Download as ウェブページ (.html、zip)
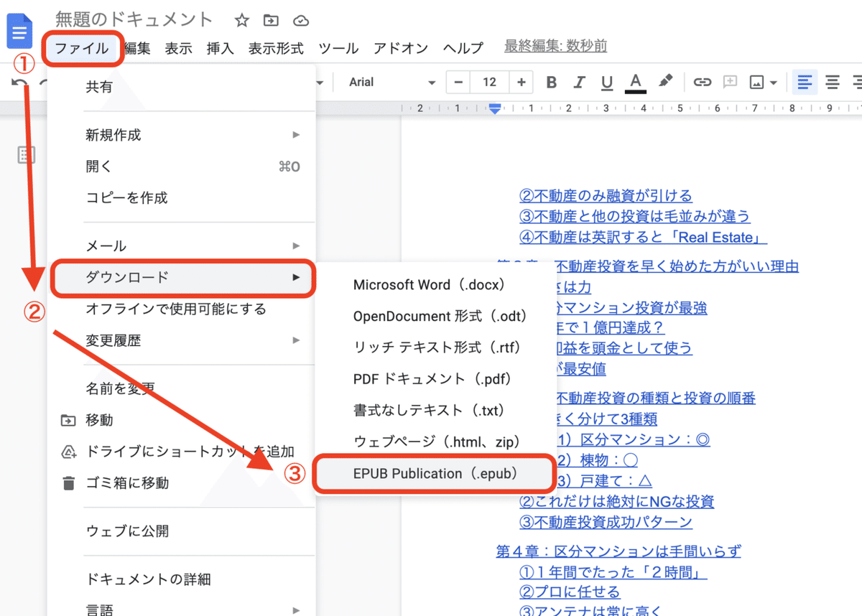 coord(435,442)
